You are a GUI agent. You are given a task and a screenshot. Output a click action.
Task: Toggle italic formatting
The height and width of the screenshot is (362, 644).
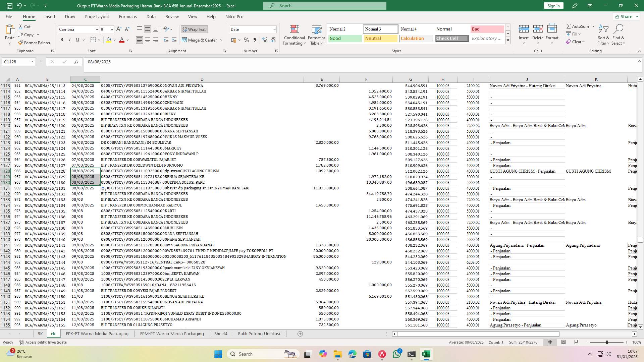coord(70,40)
